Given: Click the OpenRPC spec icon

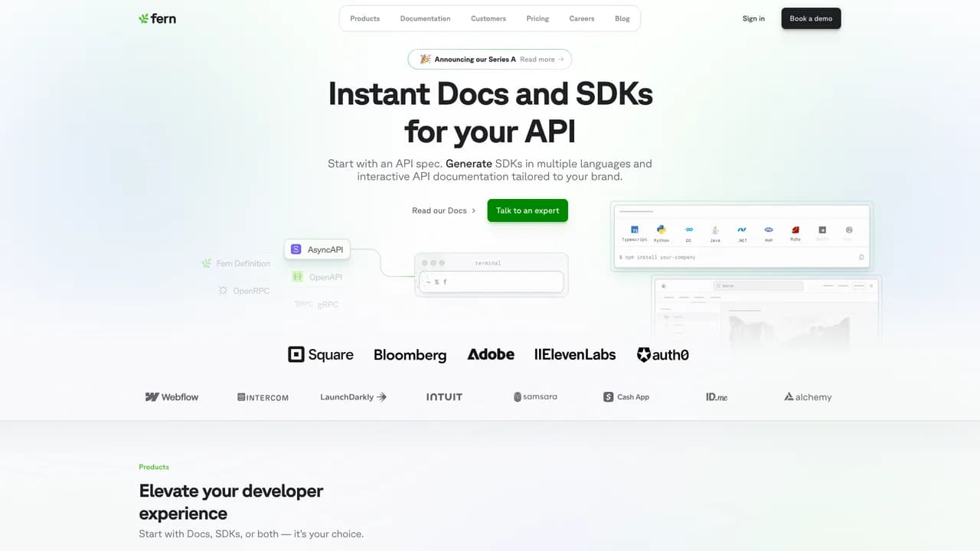Looking at the screenshot, I should click(223, 291).
